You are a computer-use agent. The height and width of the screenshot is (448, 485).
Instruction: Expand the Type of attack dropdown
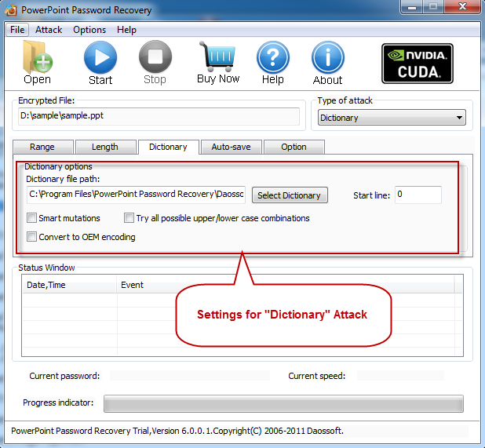coord(392,118)
